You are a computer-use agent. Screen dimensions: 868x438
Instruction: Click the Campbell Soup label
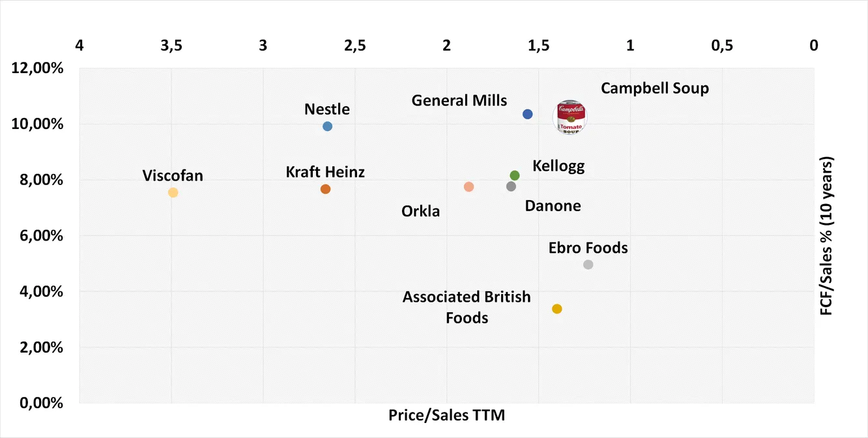654,88
